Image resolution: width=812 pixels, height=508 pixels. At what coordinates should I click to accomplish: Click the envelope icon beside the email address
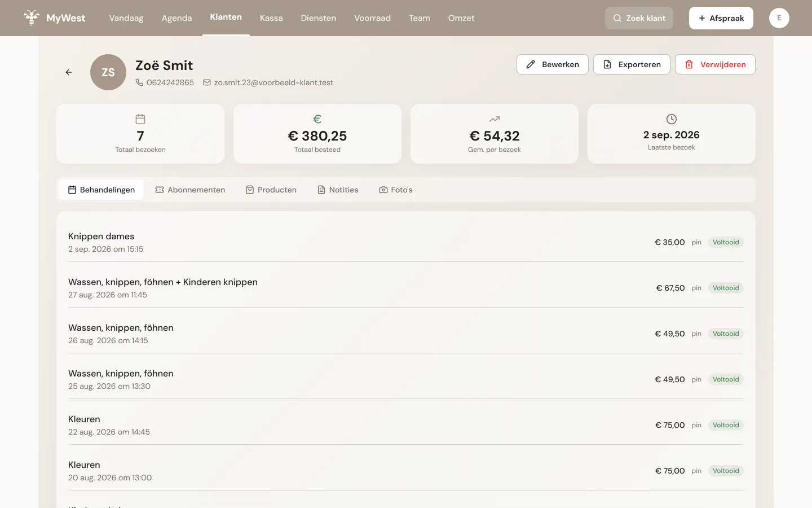(207, 82)
